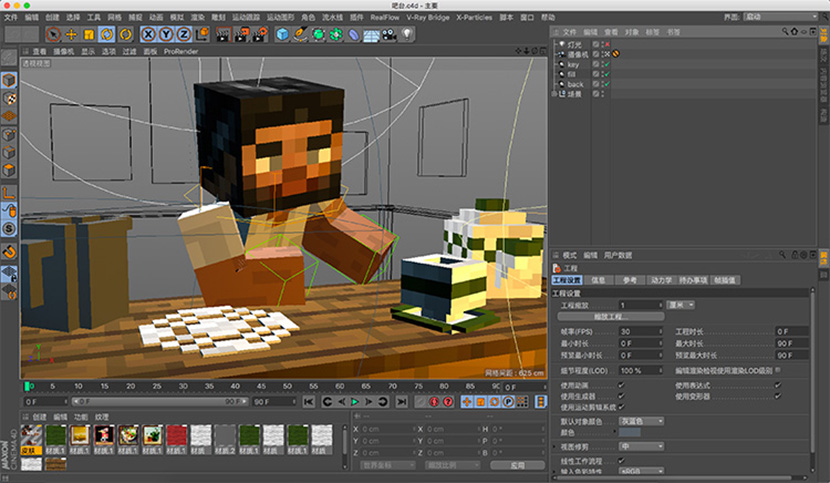Toggle Y axis lock

pyautogui.click(x=166, y=34)
